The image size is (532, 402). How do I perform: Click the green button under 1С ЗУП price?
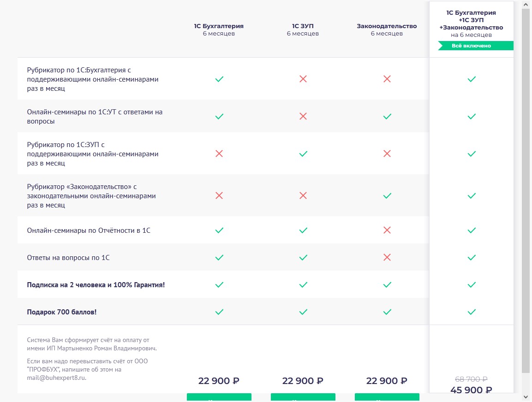(303, 397)
